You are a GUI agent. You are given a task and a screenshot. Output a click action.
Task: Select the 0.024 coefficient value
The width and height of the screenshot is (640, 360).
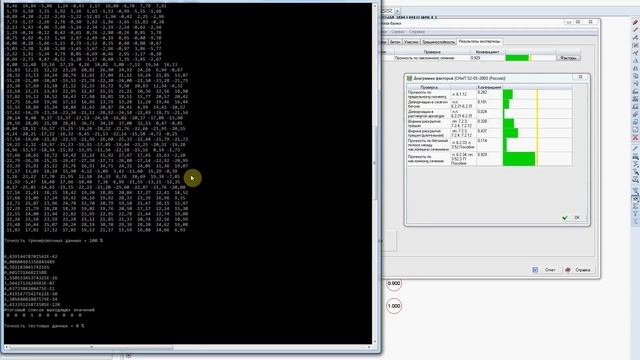[x=482, y=111]
